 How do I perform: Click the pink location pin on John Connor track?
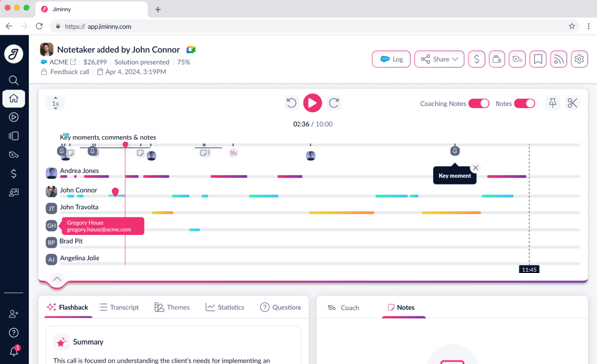115,192
